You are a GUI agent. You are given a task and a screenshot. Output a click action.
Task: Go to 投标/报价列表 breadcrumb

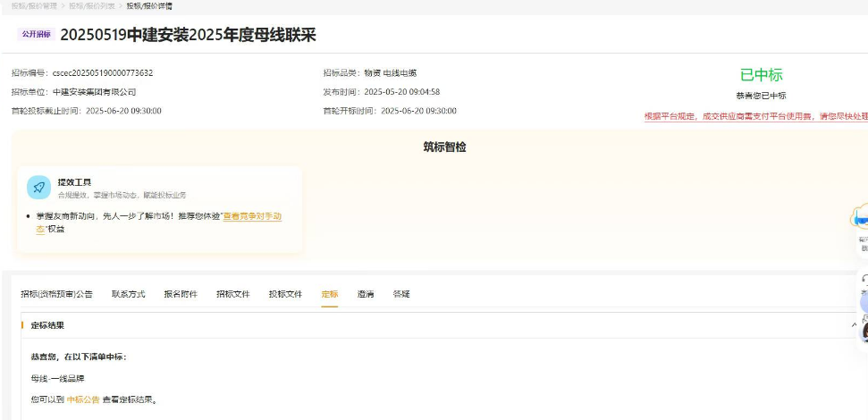coord(92,6)
